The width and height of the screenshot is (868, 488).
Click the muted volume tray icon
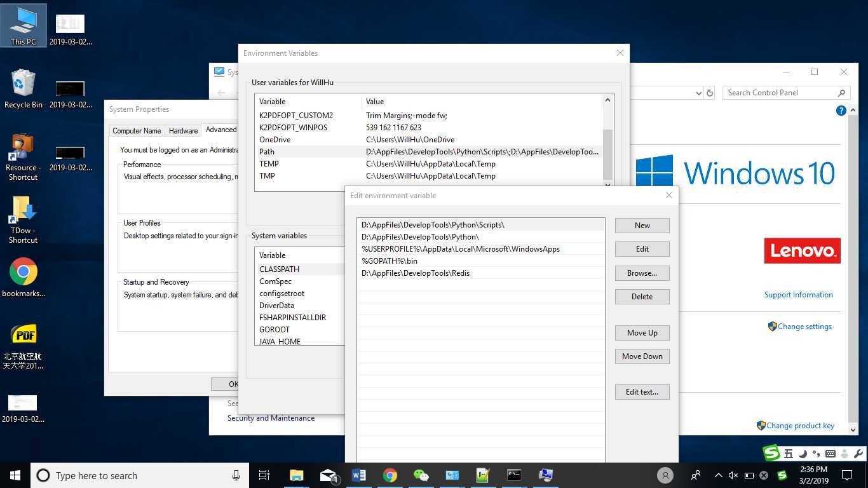(733, 475)
